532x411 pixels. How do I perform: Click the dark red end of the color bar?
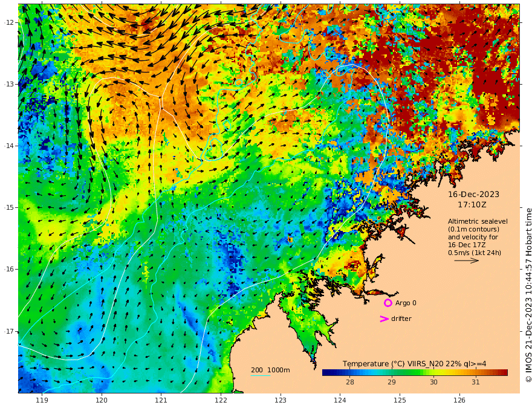coord(505,372)
